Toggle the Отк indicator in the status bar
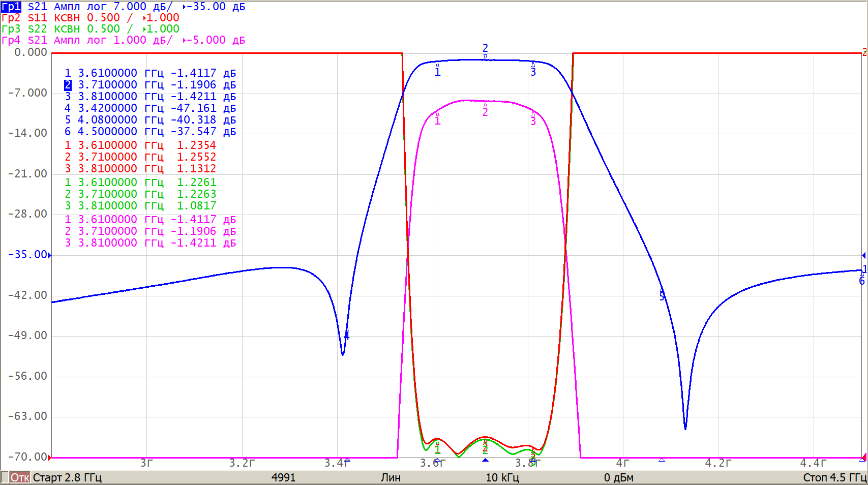 tap(19, 477)
